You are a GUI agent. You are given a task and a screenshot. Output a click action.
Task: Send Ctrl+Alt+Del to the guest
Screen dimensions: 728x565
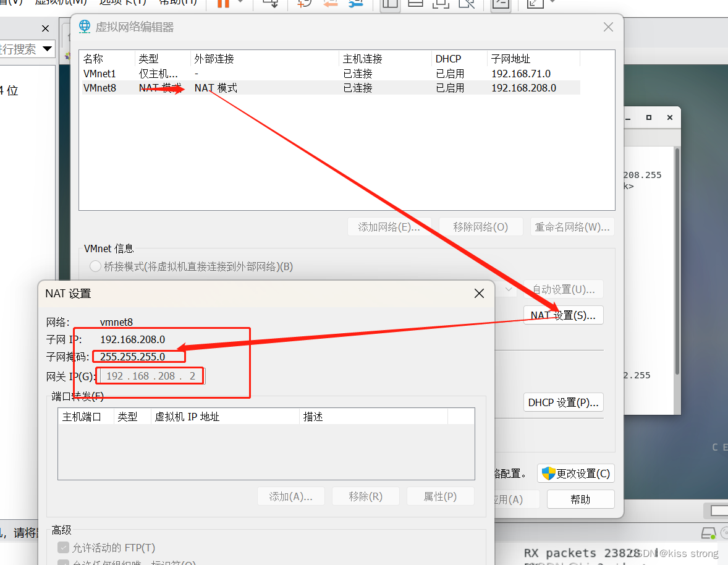click(x=270, y=3)
